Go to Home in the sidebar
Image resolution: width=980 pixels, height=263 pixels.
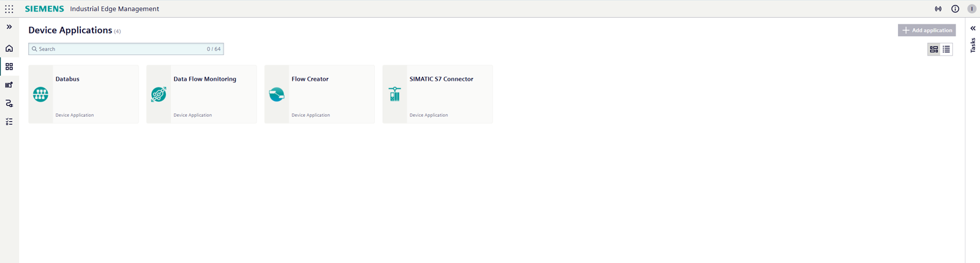tap(9, 48)
